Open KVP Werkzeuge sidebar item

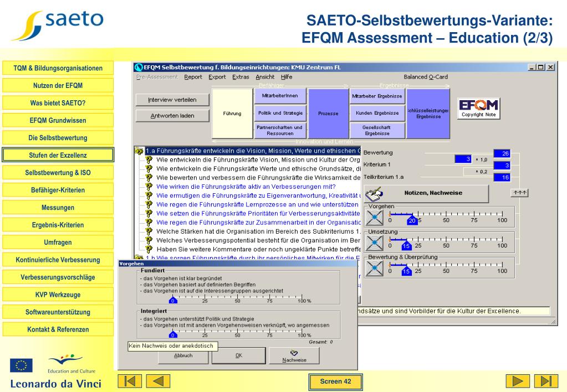(x=58, y=295)
